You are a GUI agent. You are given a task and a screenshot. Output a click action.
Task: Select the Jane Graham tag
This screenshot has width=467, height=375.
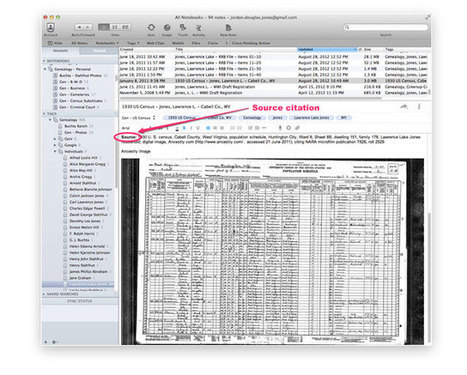point(79,278)
